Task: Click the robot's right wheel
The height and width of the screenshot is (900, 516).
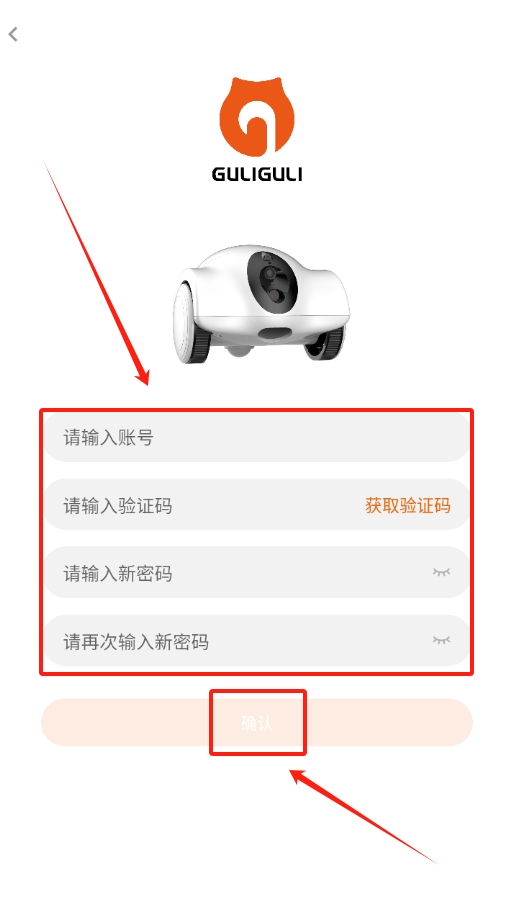Action: coord(325,343)
